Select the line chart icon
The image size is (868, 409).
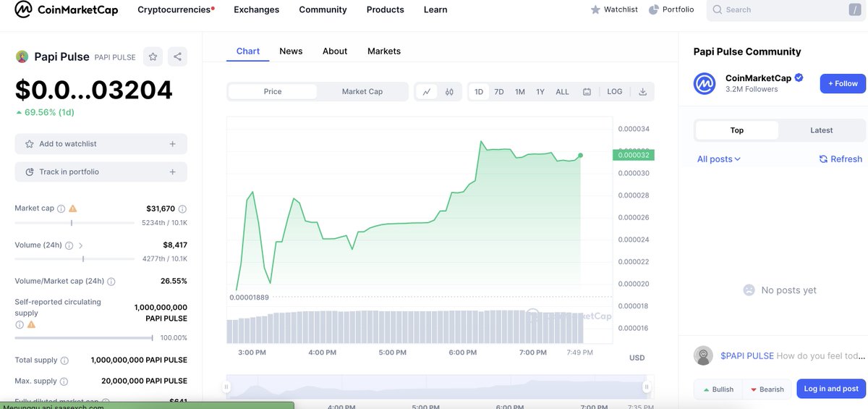point(427,92)
